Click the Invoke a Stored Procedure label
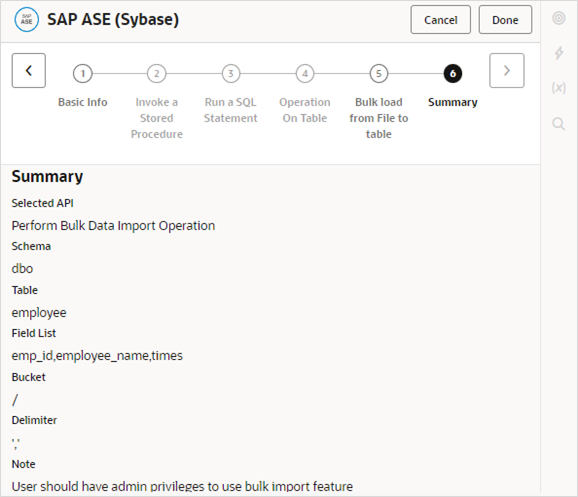Viewport: 578px width, 497px height. [x=157, y=118]
